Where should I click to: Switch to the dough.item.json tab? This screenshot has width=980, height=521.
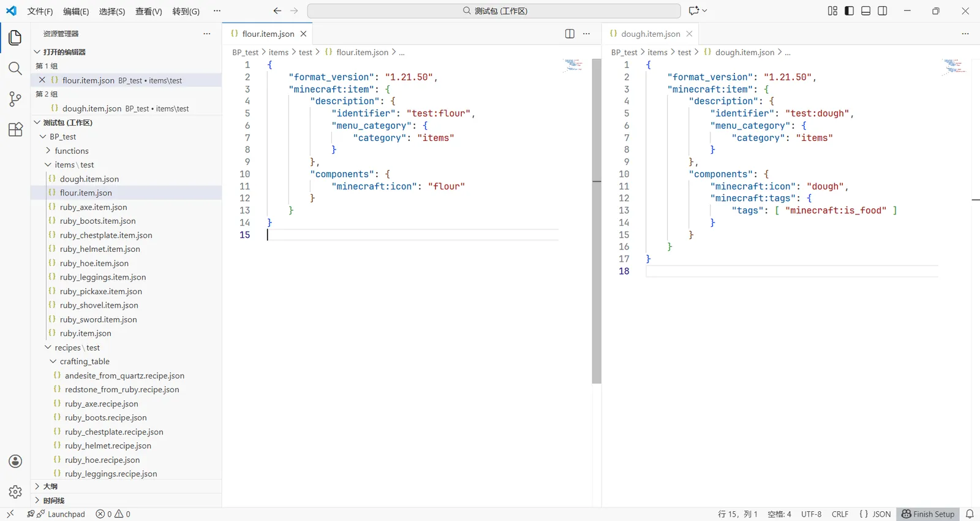[650, 34]
